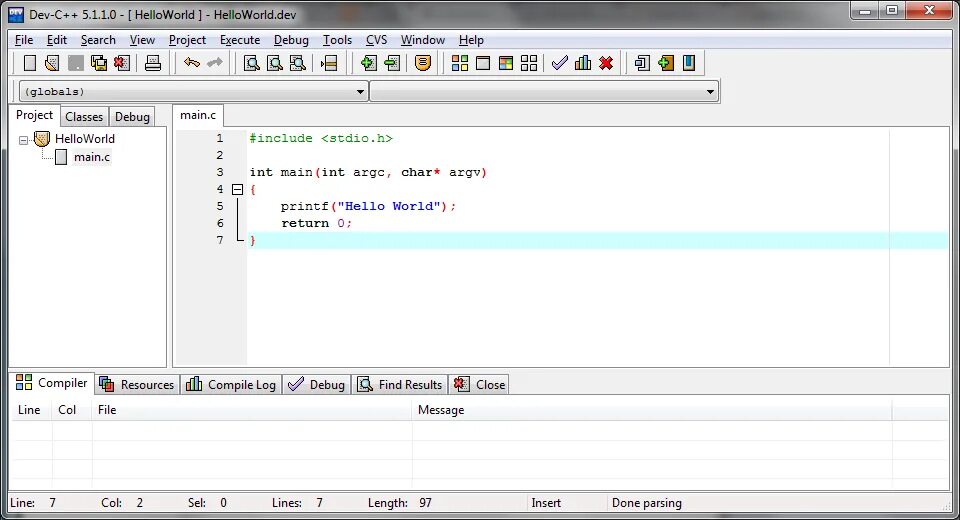The height and width of the screenshot is (520, 960).
Task: Open the Project menu
Action: (187, 40)
